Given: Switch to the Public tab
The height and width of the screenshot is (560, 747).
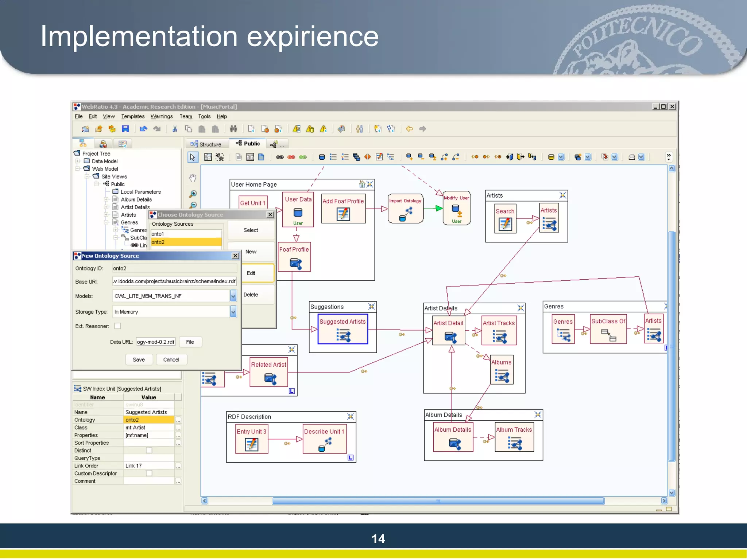Looking at the screenshot, I should coord(248,143).
